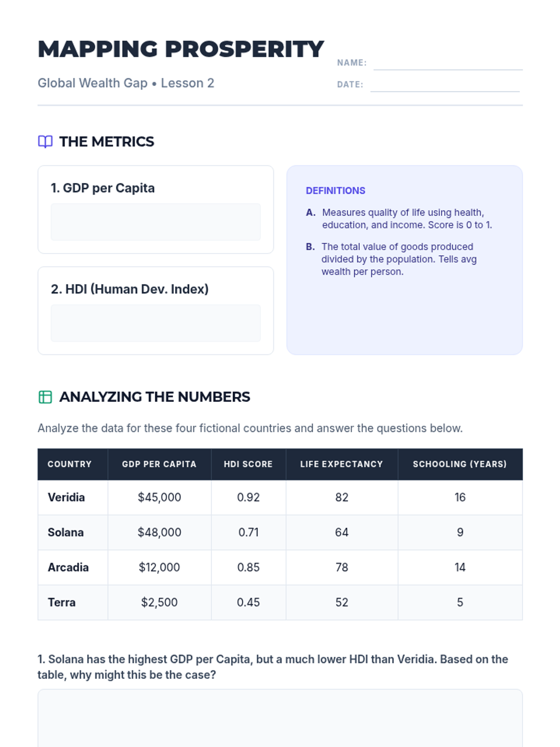Click the Mapping Prosperity title
The image size is (560, 747).
point(181,49)
